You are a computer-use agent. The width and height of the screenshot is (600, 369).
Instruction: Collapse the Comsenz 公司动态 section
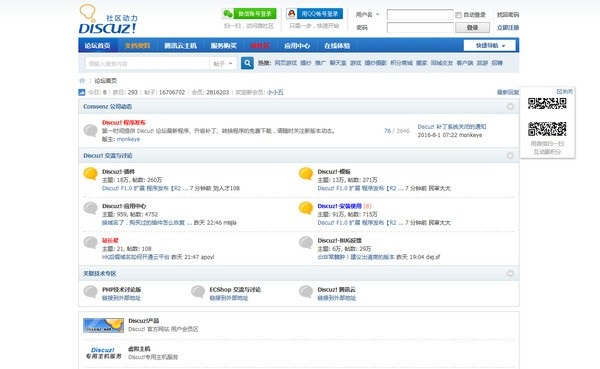[510, 106]
